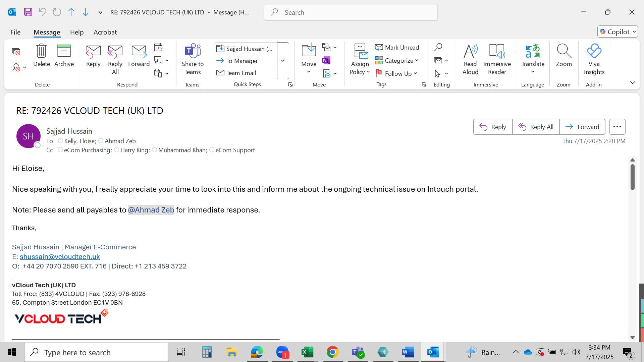Open Viva Insights add-in
Screen dimensions: 644x362
point(594,59)
